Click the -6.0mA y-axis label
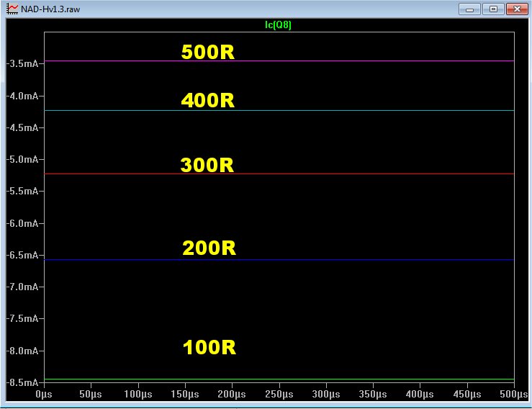The height and width of the screenshot is (409, 532). 22,224
